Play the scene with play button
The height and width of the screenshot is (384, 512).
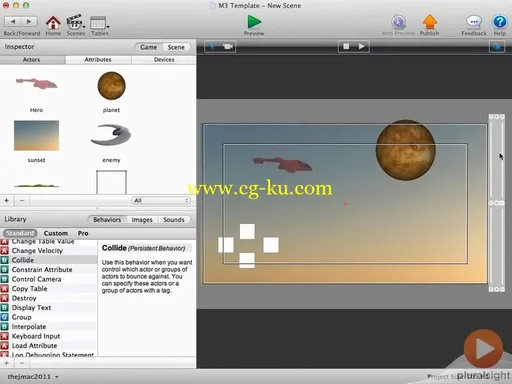pos(362,46)
